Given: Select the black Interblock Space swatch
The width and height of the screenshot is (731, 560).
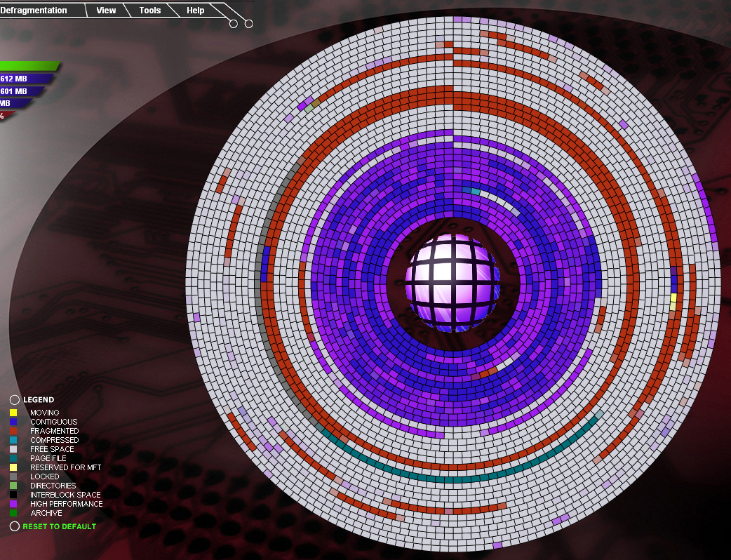Looking at the screenshot, I should [13, 495].
